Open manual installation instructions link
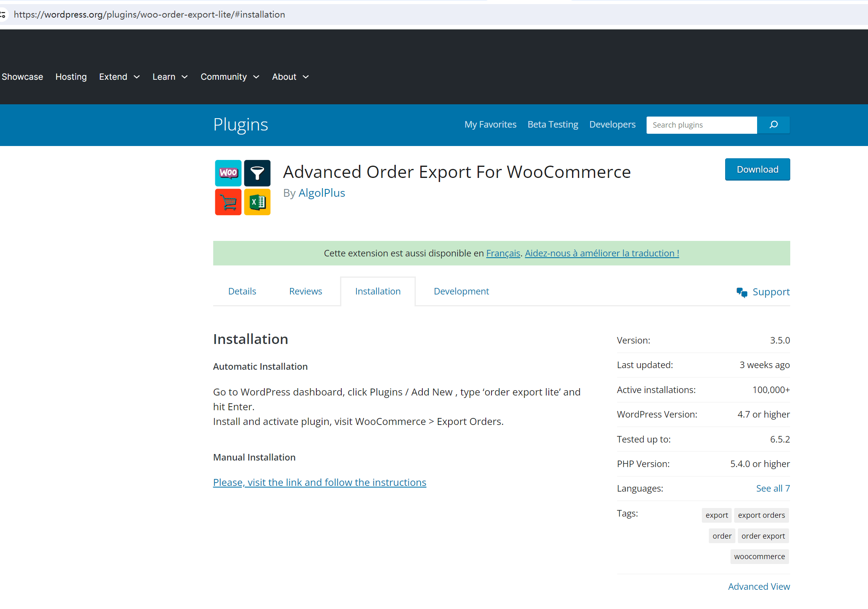The image size is (868, 609). tap(320, 482)
